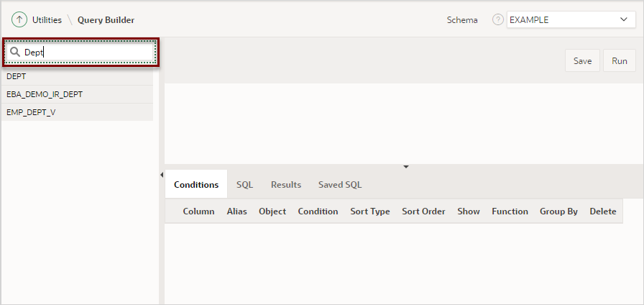Select the EBA_DEMO_IR_DEPT table
The height and width of the screenshot is (305, 644).
pos(77,94)
